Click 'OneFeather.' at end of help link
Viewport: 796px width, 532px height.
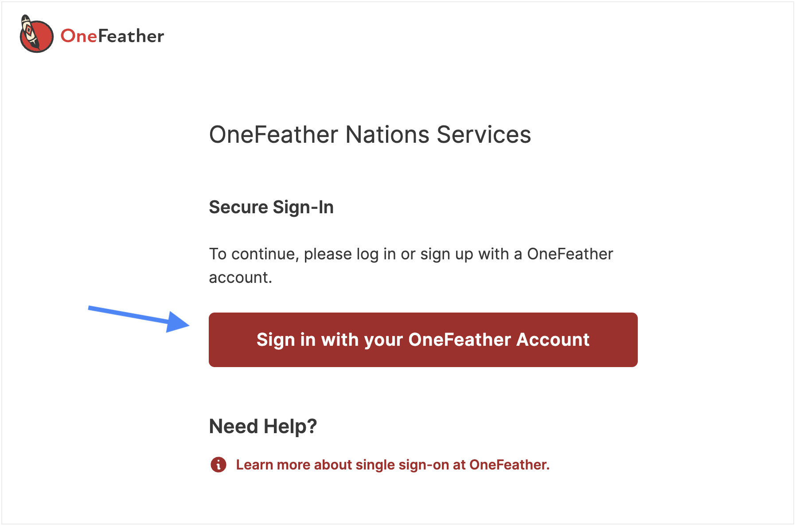(509, 465)
